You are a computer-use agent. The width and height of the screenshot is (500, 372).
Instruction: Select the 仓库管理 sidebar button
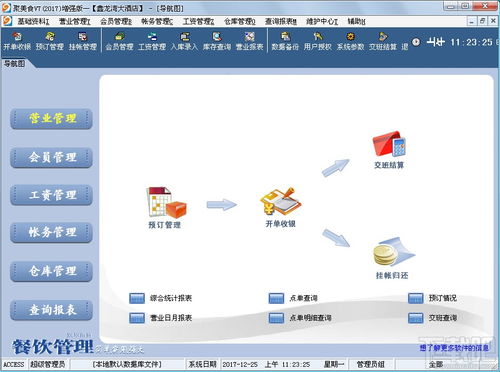pyautogui.click(x=51, y=271)
